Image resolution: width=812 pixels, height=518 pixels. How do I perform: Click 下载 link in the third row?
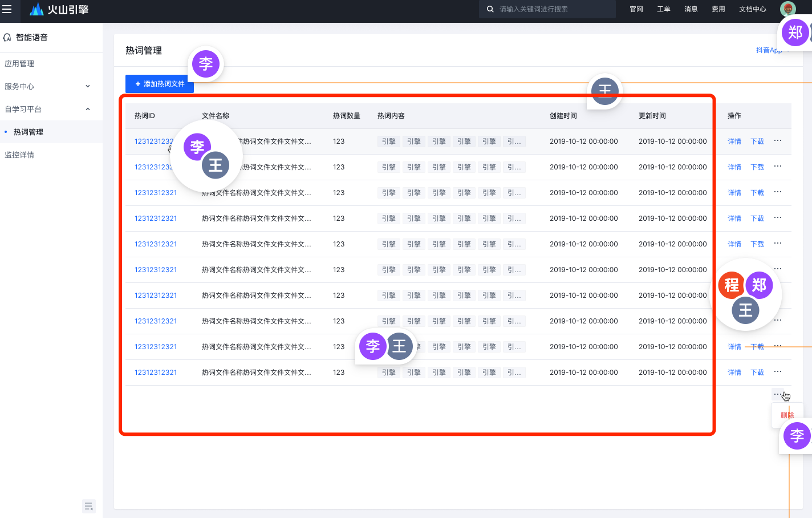(757, 193)
